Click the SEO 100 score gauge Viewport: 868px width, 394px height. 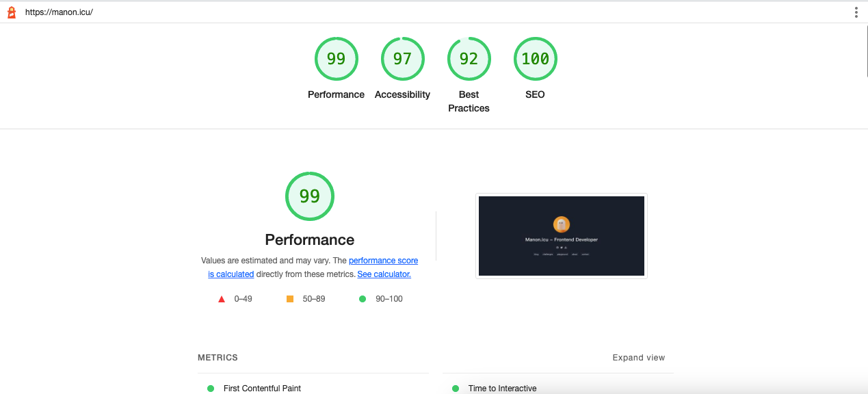click(535, 59)
